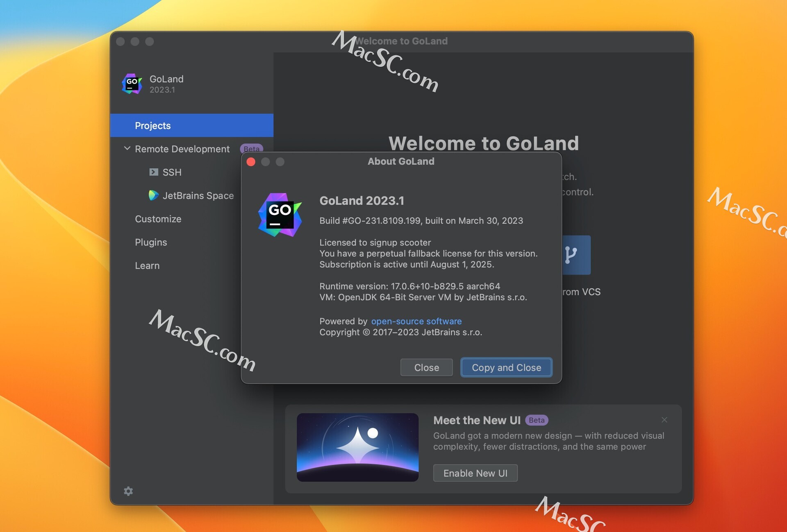Open the Plugins tab
The image size is (787, 532).
(x=151, y=242)
